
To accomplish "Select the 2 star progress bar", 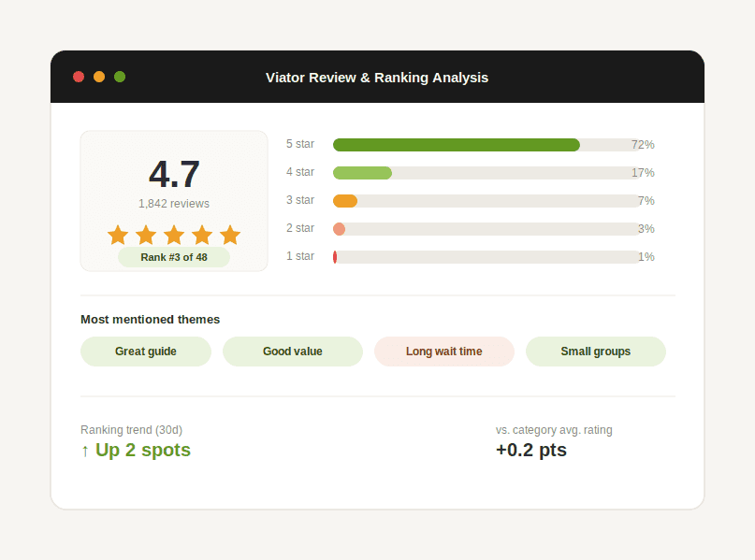I will point(486,229).
